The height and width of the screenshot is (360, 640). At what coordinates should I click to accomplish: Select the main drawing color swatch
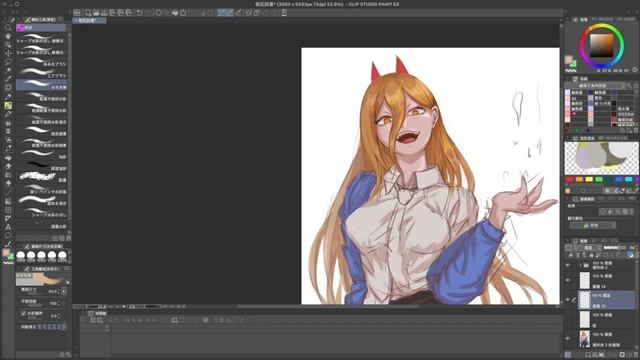pyautogui.click(x=568, y=60)
